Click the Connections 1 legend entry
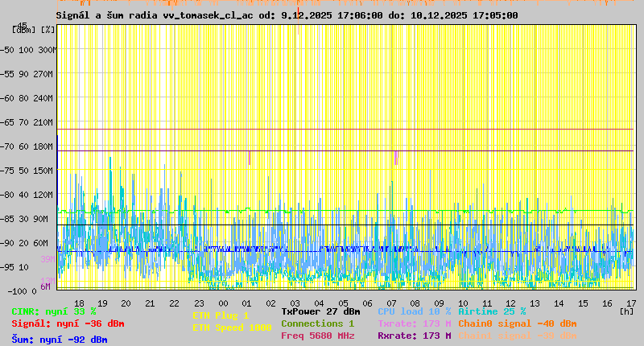 tap(317, 323)
